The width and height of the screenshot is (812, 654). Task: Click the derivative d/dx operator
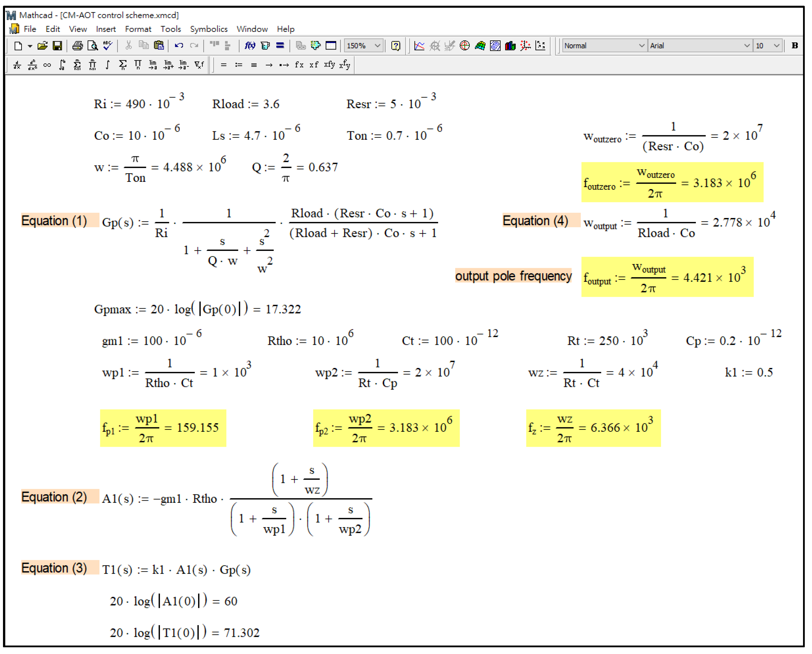click(x=17, y=65)
